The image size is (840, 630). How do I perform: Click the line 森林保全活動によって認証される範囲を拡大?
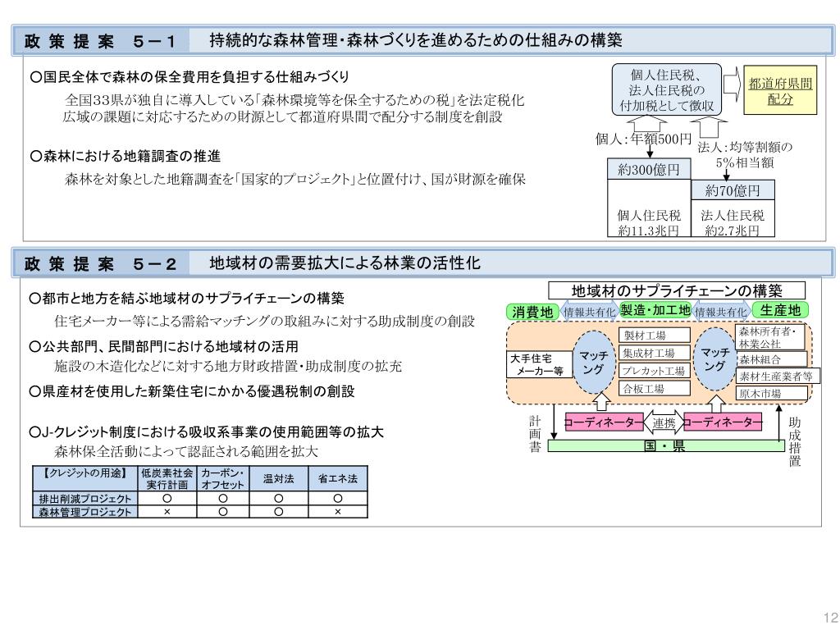(x=186, y=451)
